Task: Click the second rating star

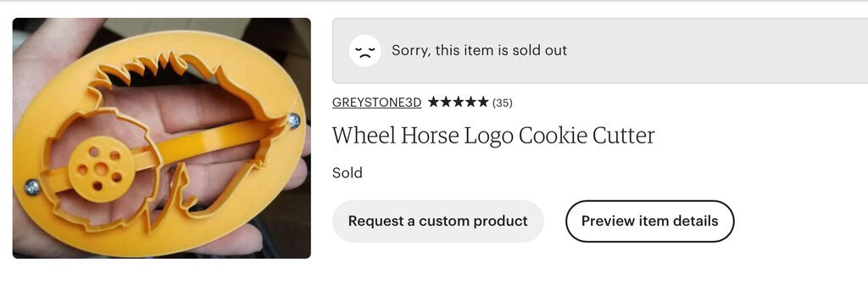Action: click(446, 102)
